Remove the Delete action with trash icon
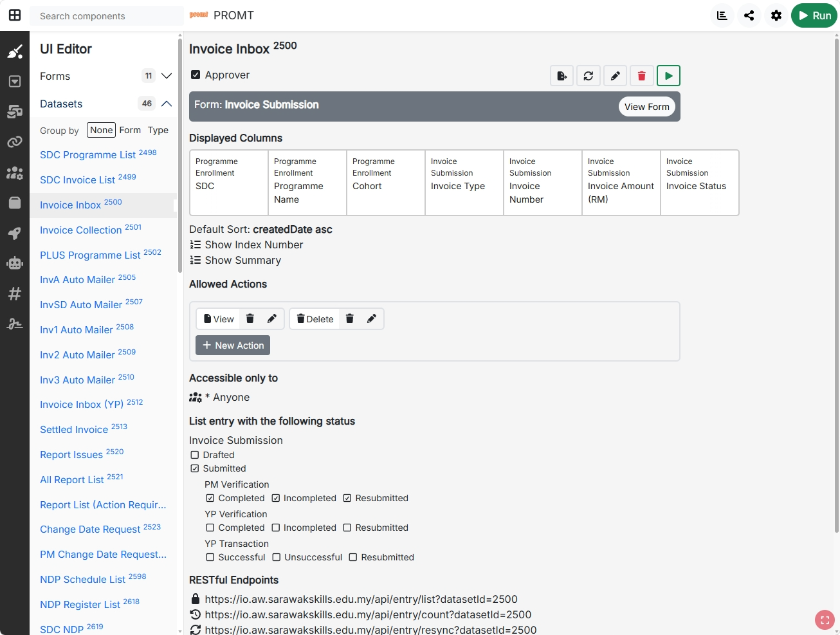Viewport: 840px width, 635px height. tap(350, 318)
